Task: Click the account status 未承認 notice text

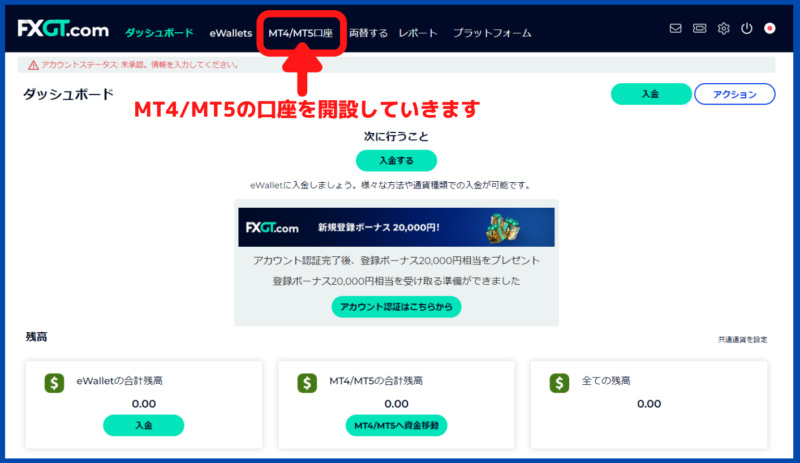Action: point(140,65)
